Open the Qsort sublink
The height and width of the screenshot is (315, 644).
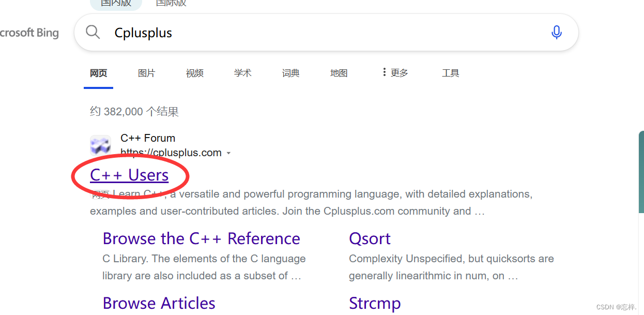370,238
